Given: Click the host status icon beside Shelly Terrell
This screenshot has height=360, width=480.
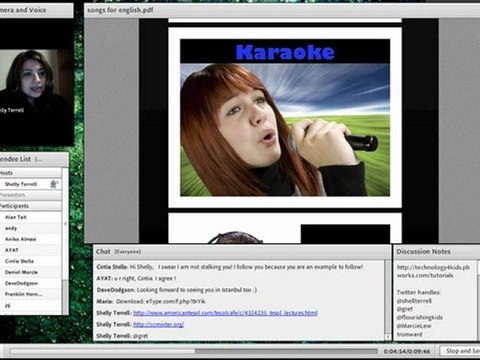Looking at the screenshot, I should tap(54, 184).
